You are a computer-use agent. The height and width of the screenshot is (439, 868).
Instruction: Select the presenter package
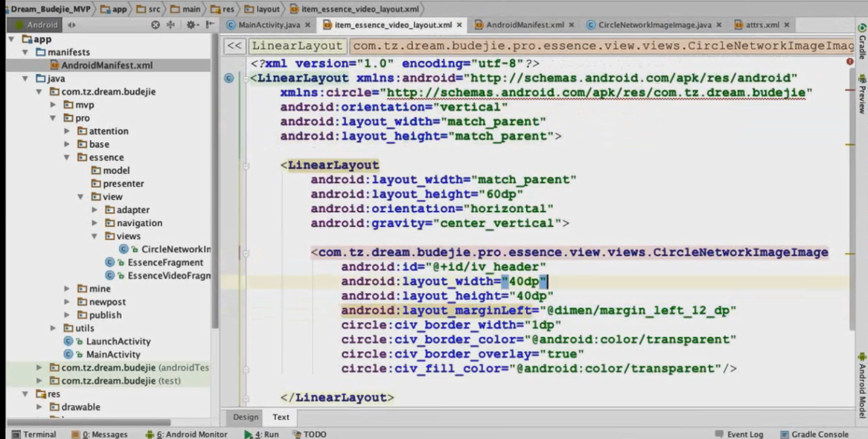tap(117, 184)
